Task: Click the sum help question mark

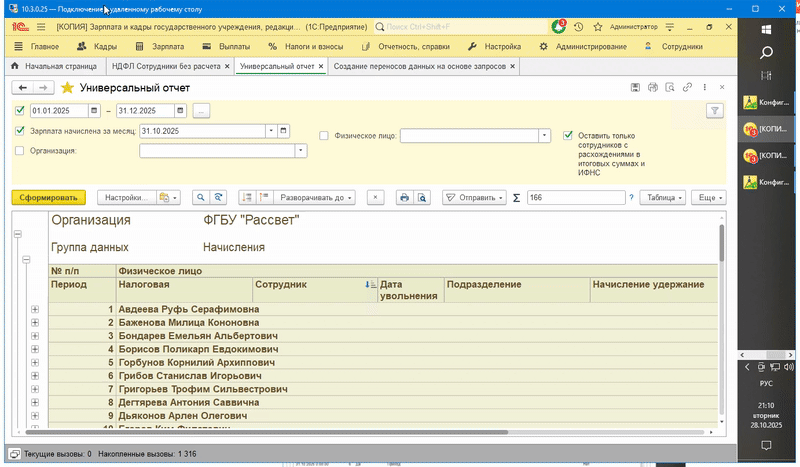Action: (631, 198)
